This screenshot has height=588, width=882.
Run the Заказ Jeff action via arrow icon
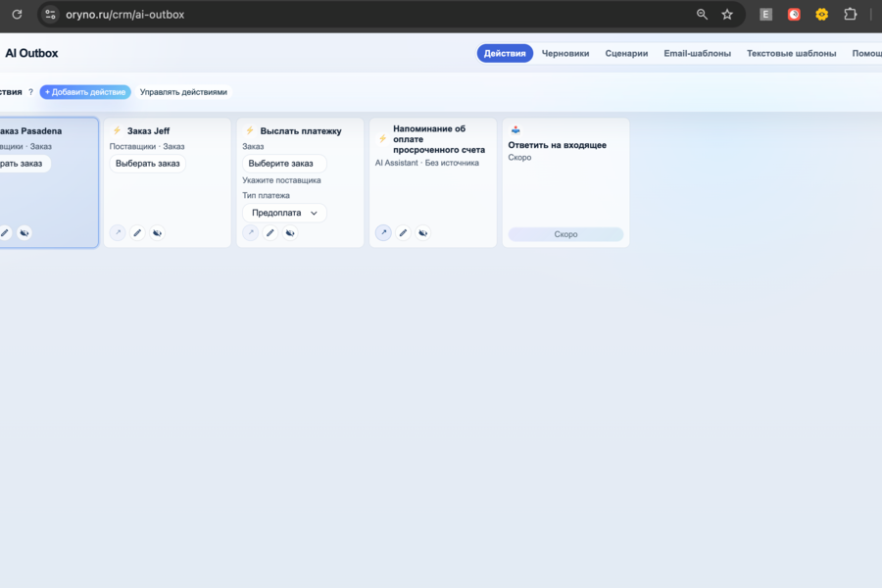[x=118, y=232]
